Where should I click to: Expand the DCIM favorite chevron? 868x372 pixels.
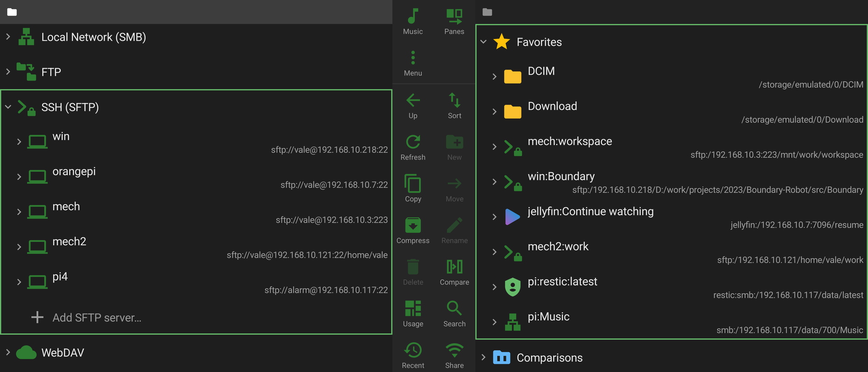click(495, 76)
